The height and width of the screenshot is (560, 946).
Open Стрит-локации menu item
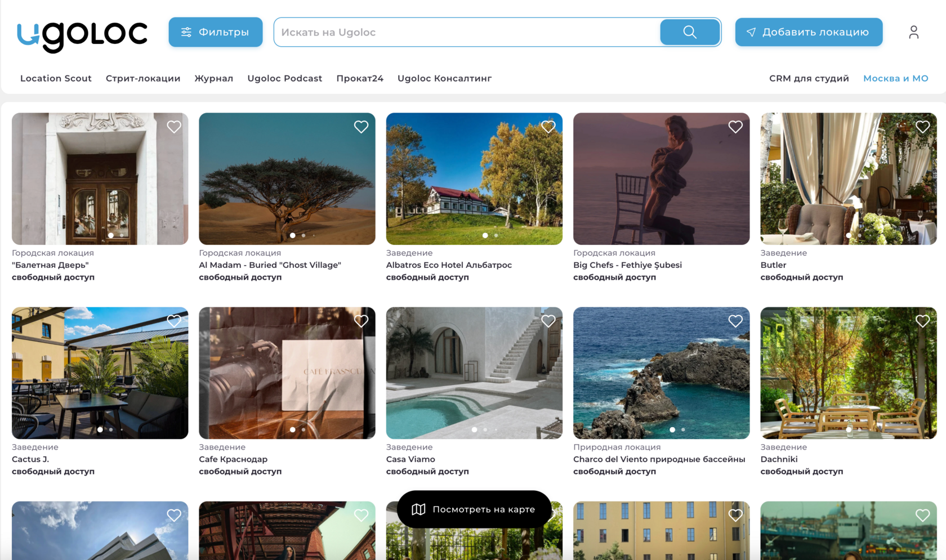coord(143,78)
